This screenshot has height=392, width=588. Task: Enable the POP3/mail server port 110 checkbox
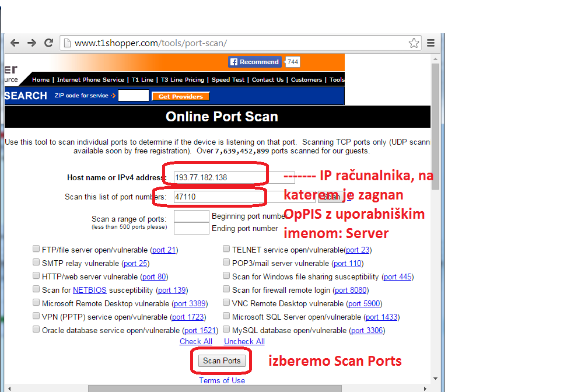click(226, 262)
